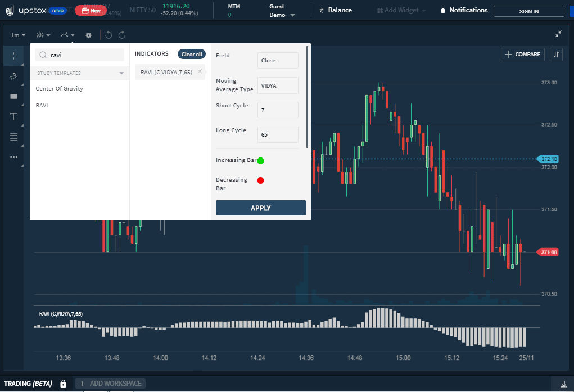Edit the Long Cycle value 65
This screenshot has height=392, width=574.
click(x=278, y=134)
